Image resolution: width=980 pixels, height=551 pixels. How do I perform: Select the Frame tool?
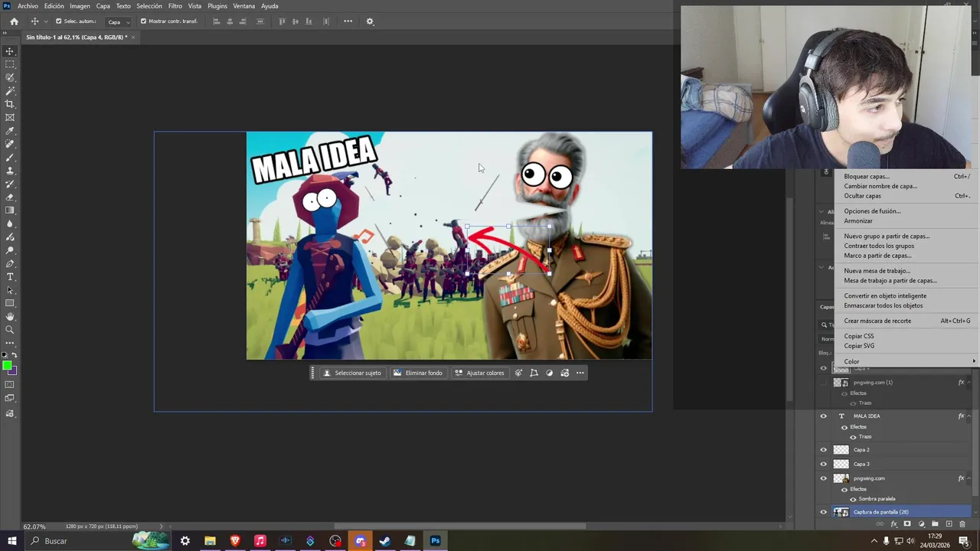pyautogui.click(x=10, y=117)
